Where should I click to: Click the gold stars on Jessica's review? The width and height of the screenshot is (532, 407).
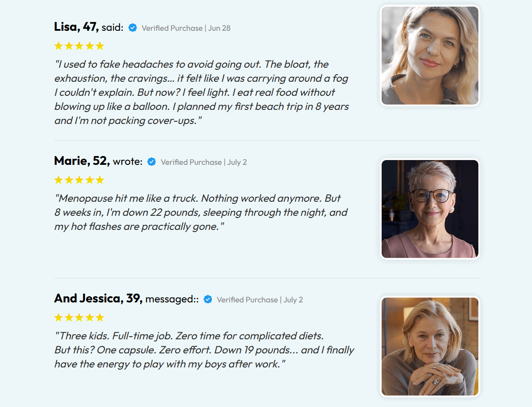[x=79, y=317]
